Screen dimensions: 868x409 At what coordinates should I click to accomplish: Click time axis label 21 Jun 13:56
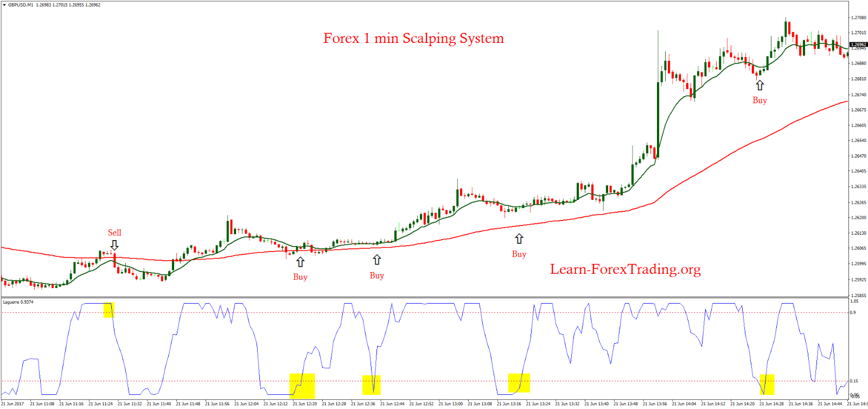tap(655, 404)
